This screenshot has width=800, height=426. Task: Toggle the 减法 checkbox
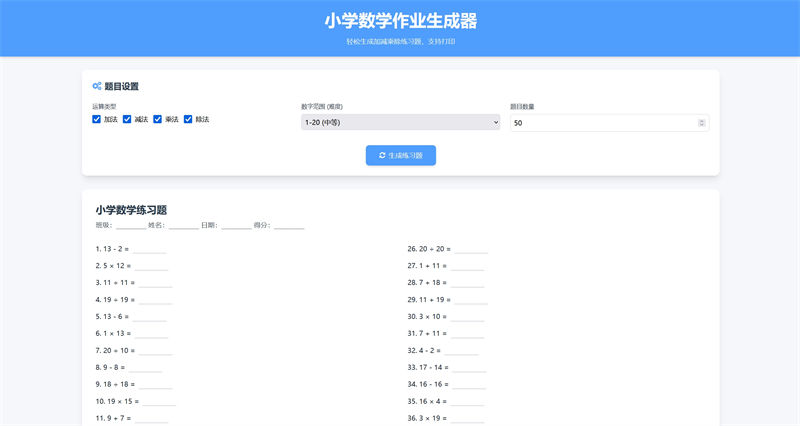coord(127,119)
